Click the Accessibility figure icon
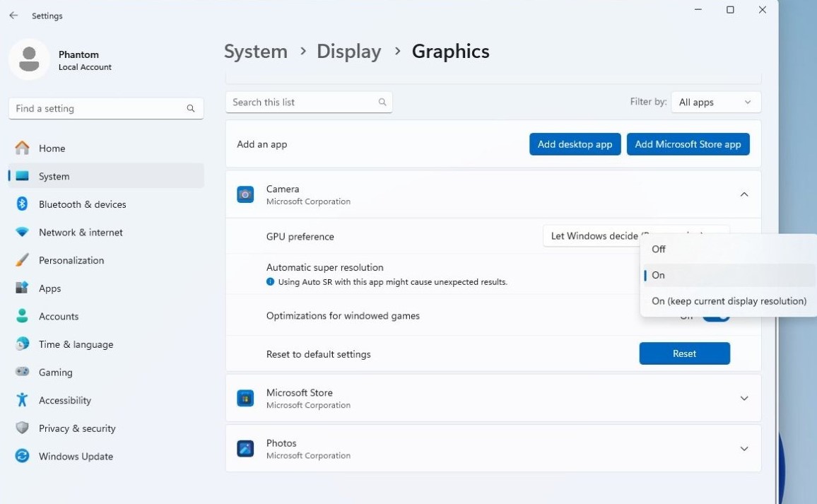This screenshot has width=817, height=504. coord(22,400)
